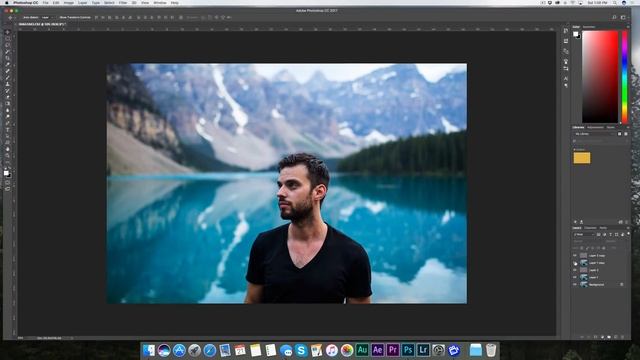Screen dimensions: 640x360
Task: Click the foreground color swatch in toolbar
Action: [x=6, y=173]
